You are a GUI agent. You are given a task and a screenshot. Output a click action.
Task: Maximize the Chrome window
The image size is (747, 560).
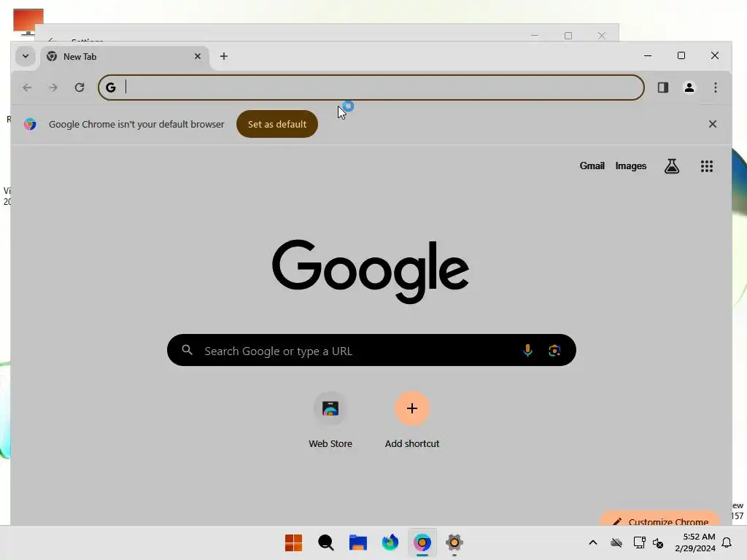pyautogui.click(x=681, y=55)
